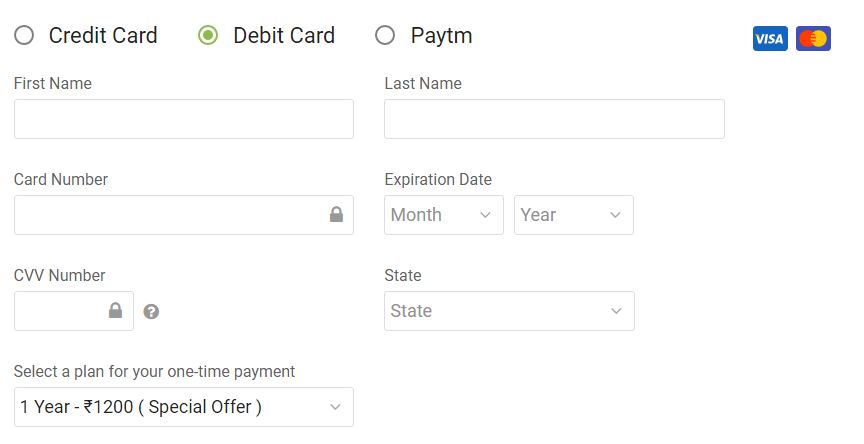864x444 pixels.
Task: Focus the First Name input field
Action: click(183, 119)
